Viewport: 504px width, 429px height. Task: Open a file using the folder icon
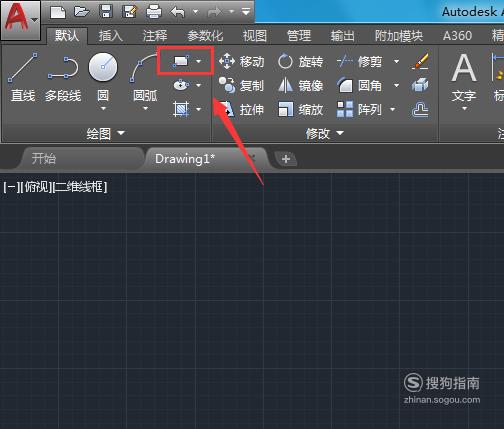tap(82, 12)
